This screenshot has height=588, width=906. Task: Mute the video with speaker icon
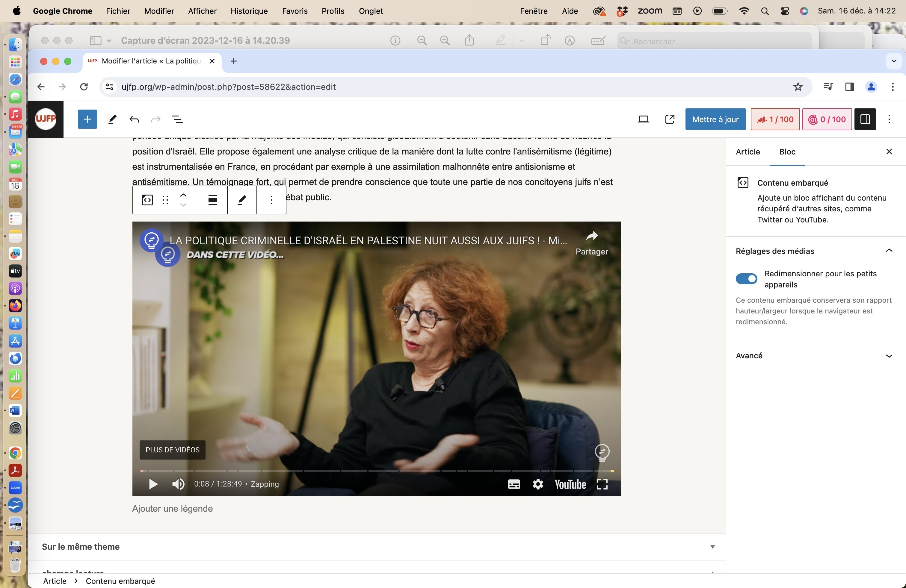pyautogui.click(x=178, y=484)
